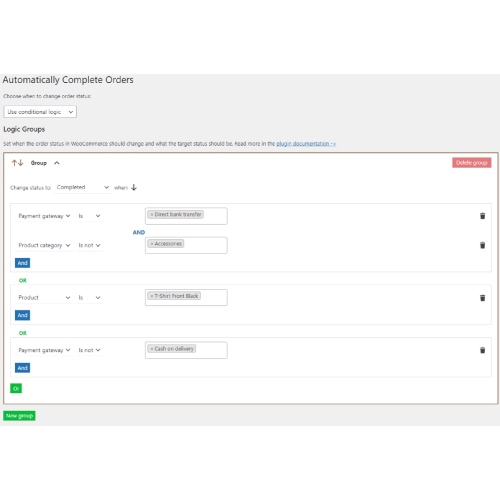Click And button below Cash on delivery row
This screenshot has height=500, width=500.
[x=22, y=368]
